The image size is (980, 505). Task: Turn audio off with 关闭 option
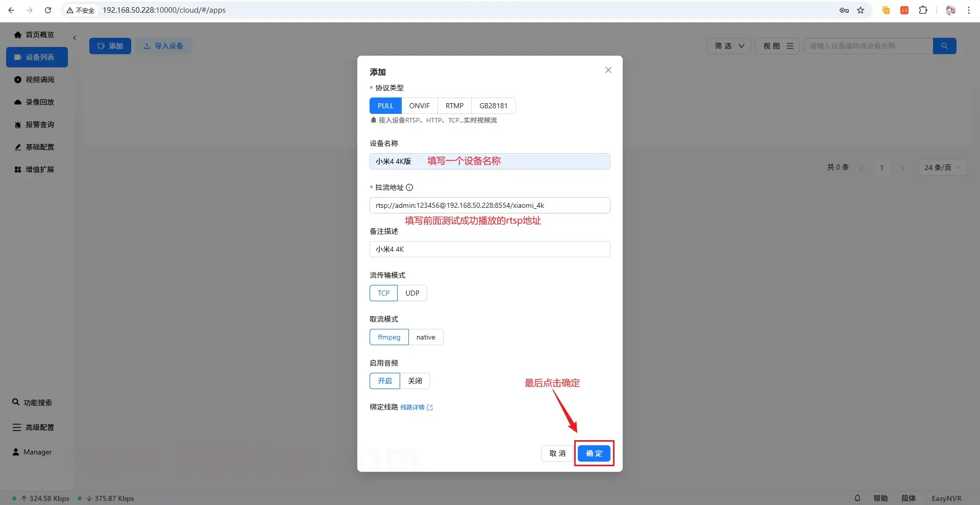click(414, 381)
